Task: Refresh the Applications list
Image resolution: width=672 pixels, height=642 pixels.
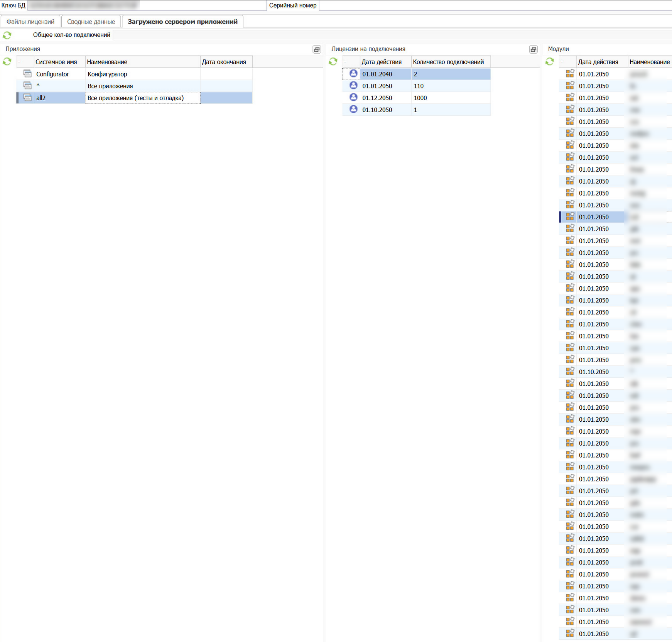Action: [7, 62]
